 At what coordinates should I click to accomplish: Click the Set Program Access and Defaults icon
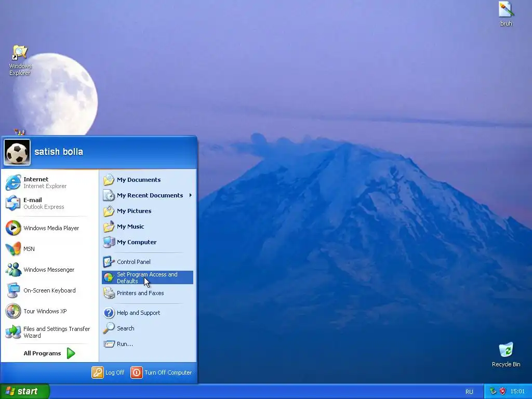pyautogui.click(x=109, y=277)
